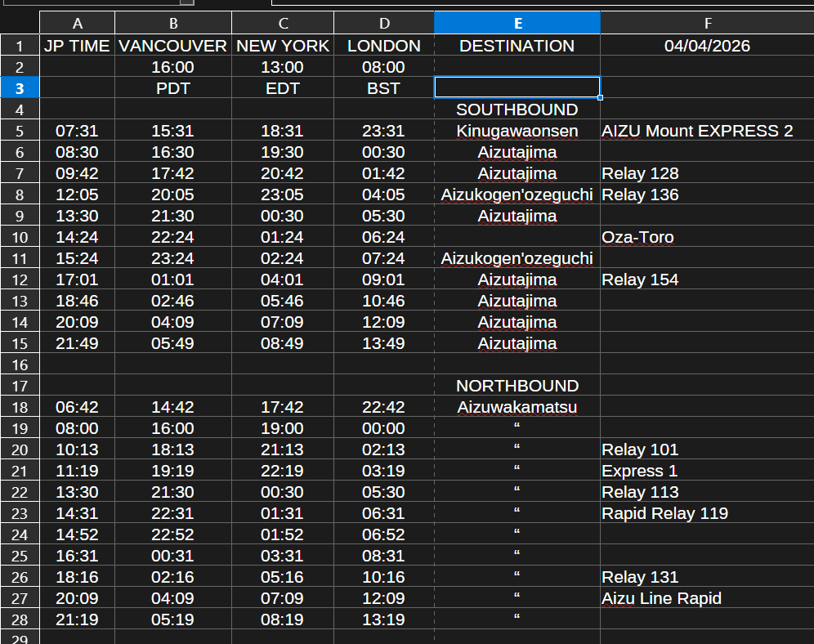
Task: Click London time '13:49' cell
Action: point(384,343)
